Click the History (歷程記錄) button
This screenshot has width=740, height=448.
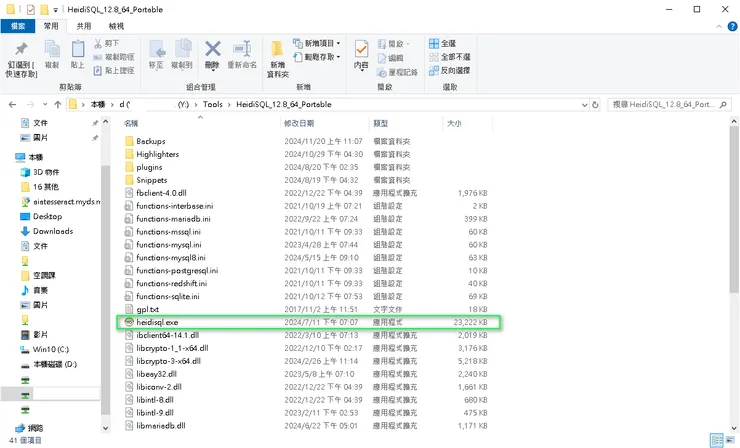pyautogui.click(x=397, y=72)
